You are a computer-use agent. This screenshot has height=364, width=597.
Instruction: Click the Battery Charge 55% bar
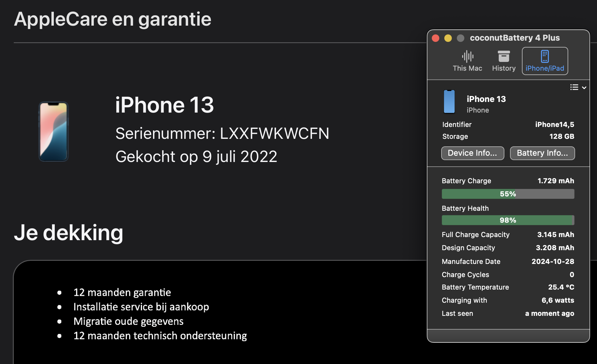click(508, 194)
